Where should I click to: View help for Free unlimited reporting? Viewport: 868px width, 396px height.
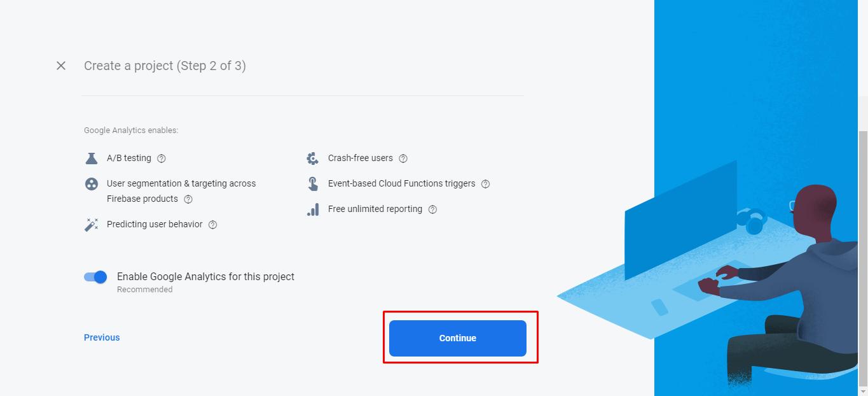tap(433, 209)
